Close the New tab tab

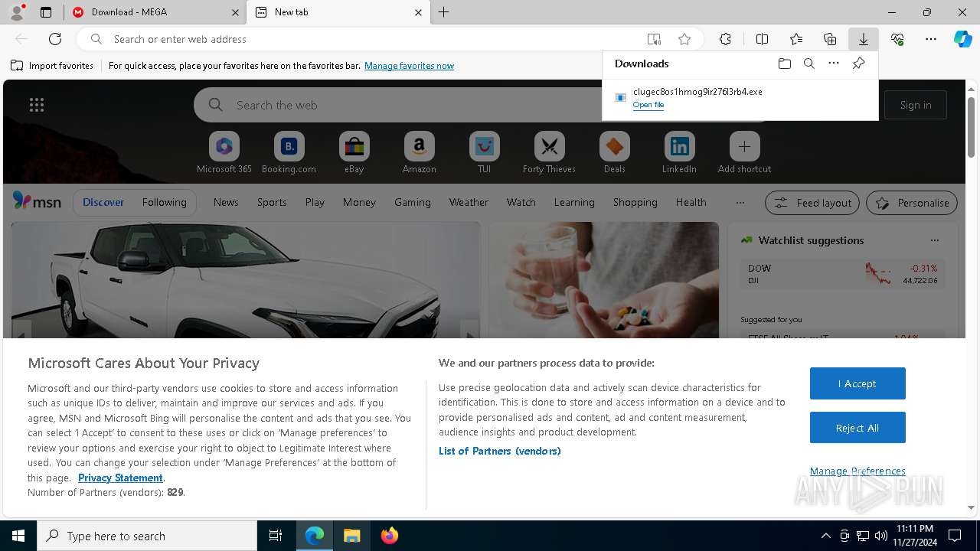pos(418,12)
